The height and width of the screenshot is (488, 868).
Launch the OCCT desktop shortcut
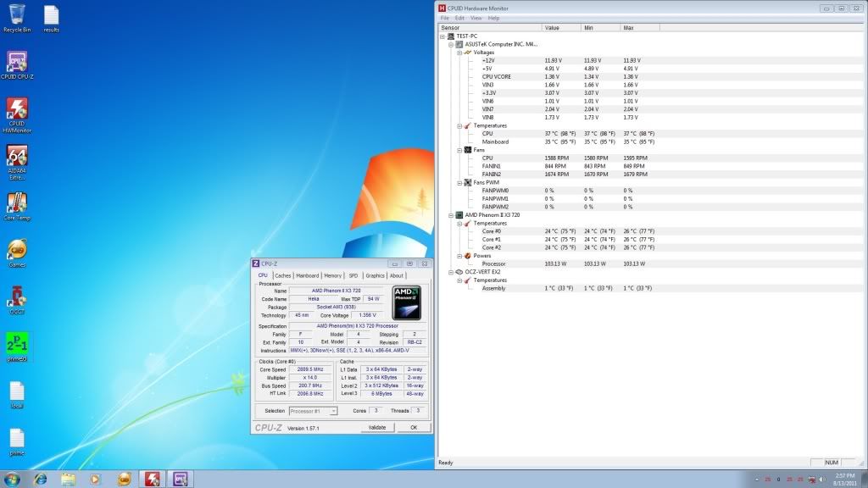17,300
